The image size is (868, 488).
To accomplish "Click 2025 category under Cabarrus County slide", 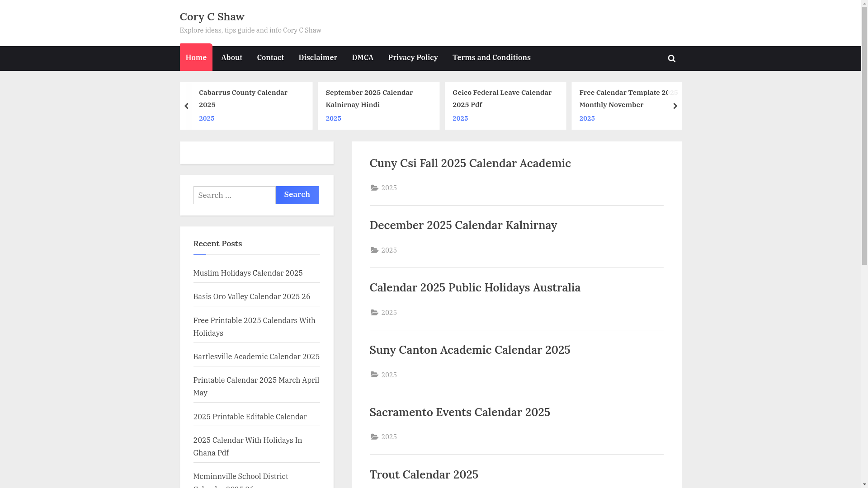I will (207, 118).
